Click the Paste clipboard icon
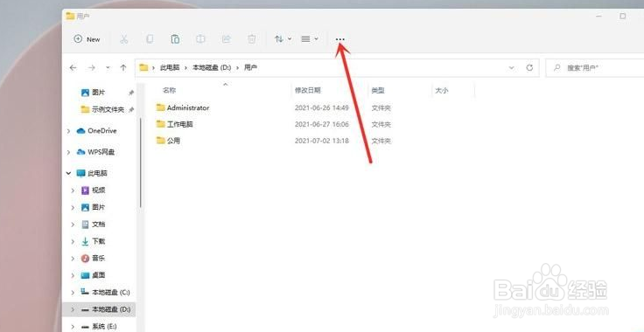Screen dimensions: 644x332 tap(175, 39)
